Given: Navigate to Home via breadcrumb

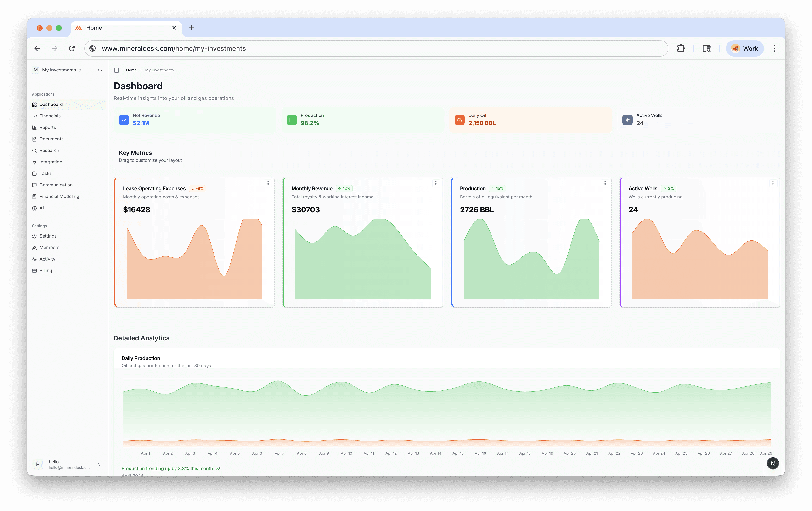Looking at the screenshot, I should click(131, 70).
